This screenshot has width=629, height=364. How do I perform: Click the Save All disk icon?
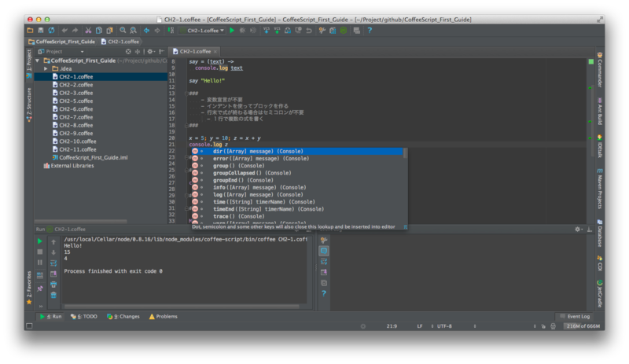[41, 31]
